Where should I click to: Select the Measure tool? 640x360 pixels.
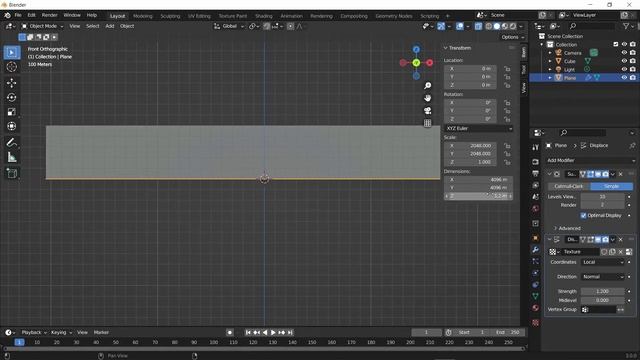11,157
